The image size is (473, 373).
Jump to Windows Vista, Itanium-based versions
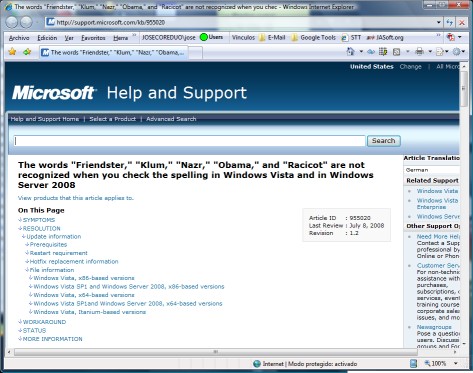click(x=90, y=312)
